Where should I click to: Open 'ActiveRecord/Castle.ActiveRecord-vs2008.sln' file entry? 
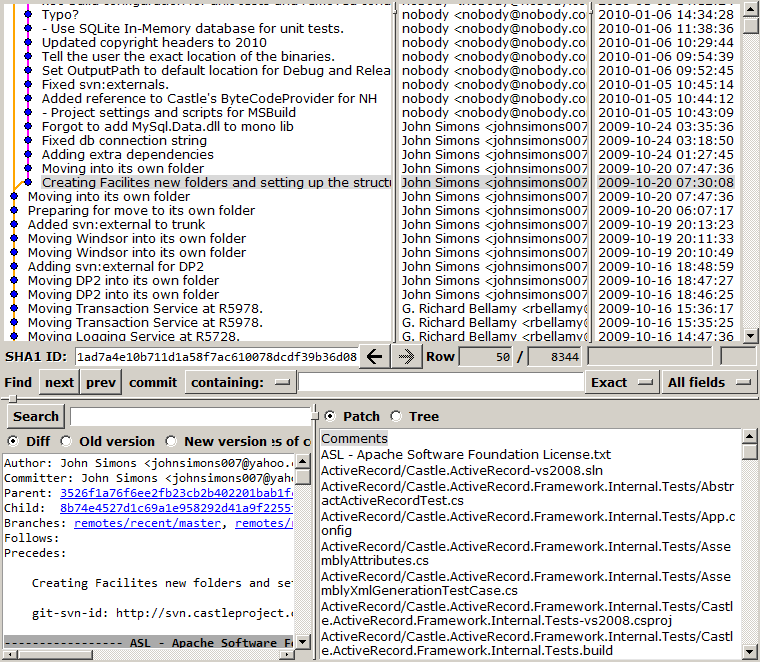tap(462, 471)
